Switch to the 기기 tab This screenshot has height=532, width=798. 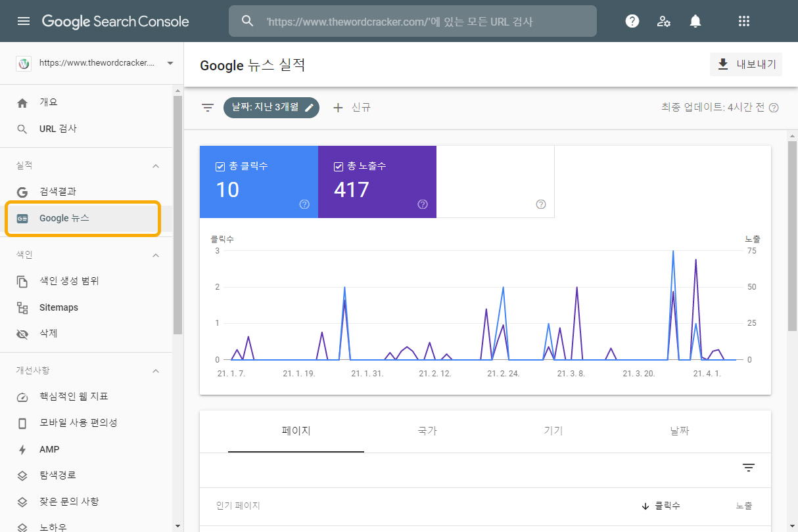(x=553, y=432)
